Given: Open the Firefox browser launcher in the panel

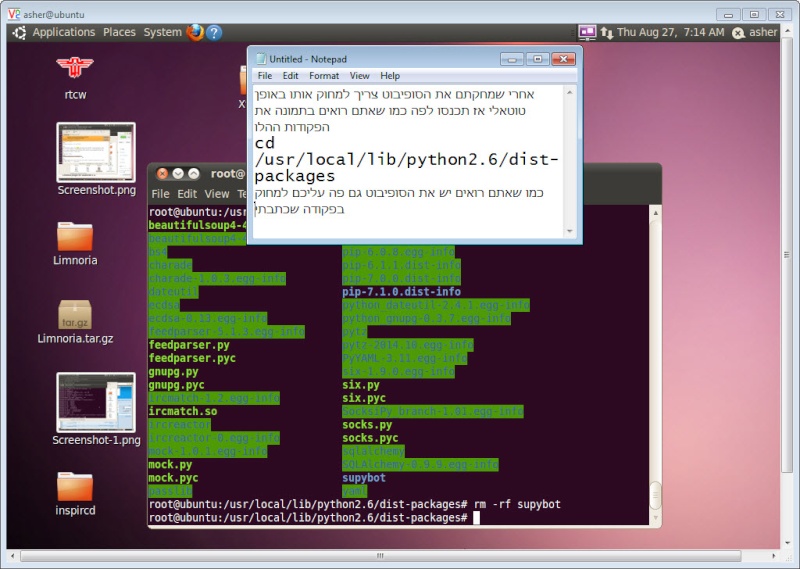Looking at the screenshot, I should click(195, 32).
